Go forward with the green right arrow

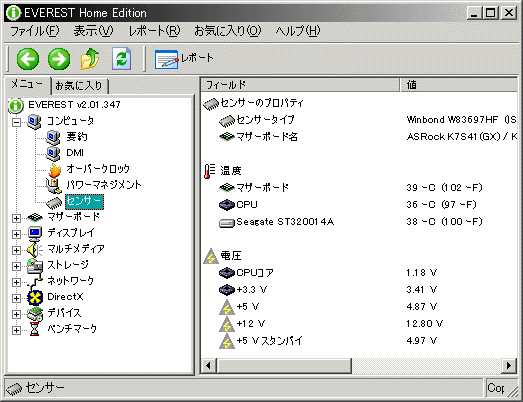click(59, 59)
